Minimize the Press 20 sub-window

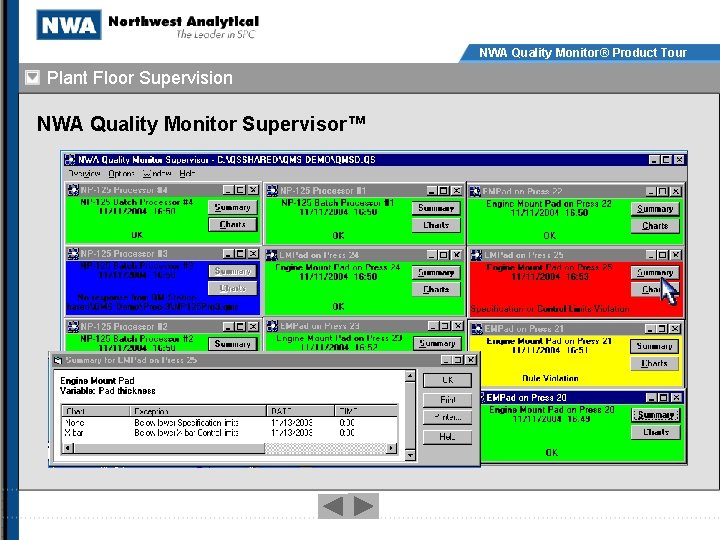click(651, 397)
